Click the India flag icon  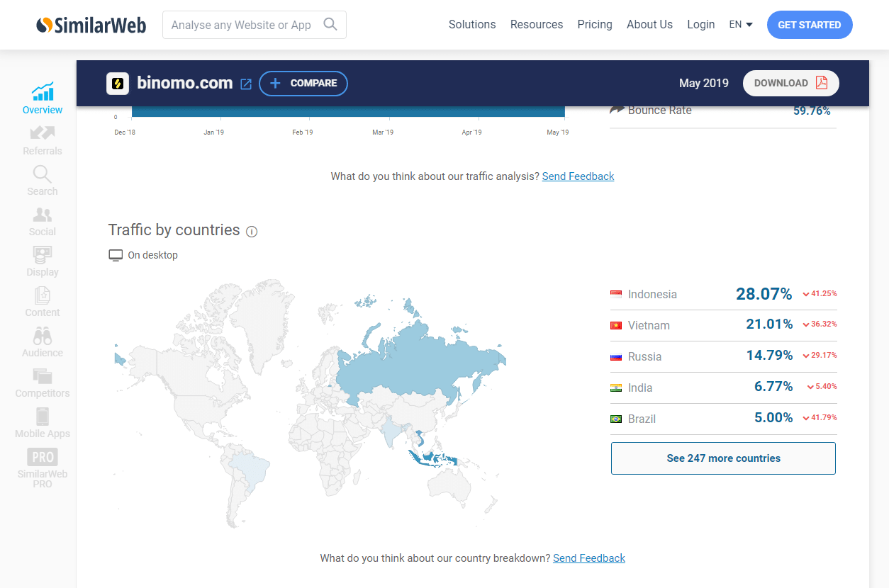tap(616, 388)
